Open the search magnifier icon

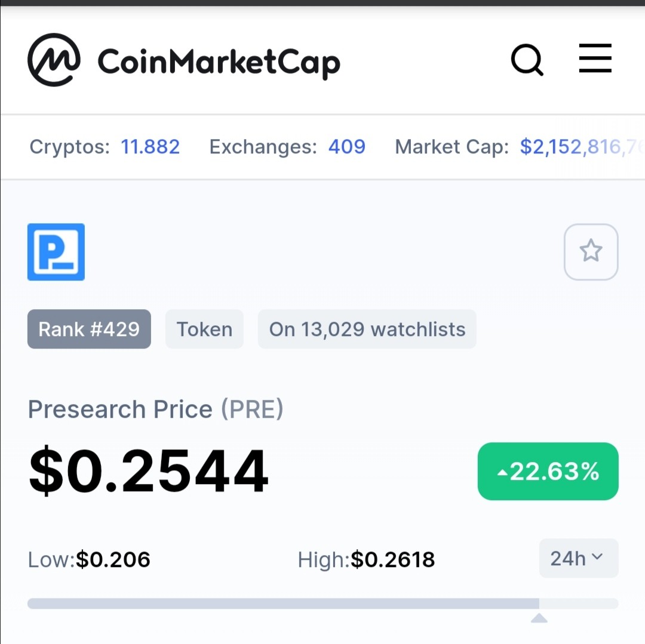527,60
